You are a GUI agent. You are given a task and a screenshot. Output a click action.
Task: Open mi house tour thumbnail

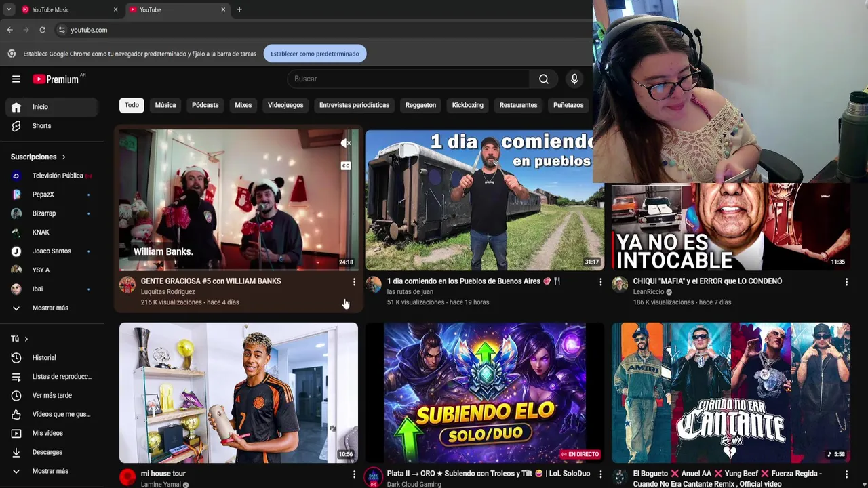[x=239, y=392]
